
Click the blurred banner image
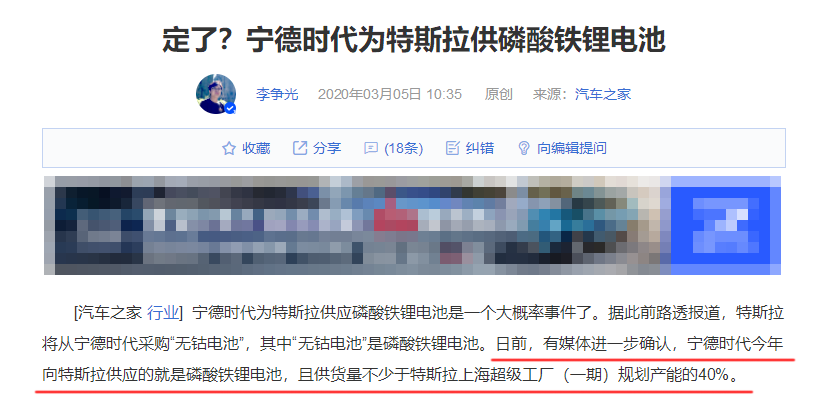coord(413,226)
